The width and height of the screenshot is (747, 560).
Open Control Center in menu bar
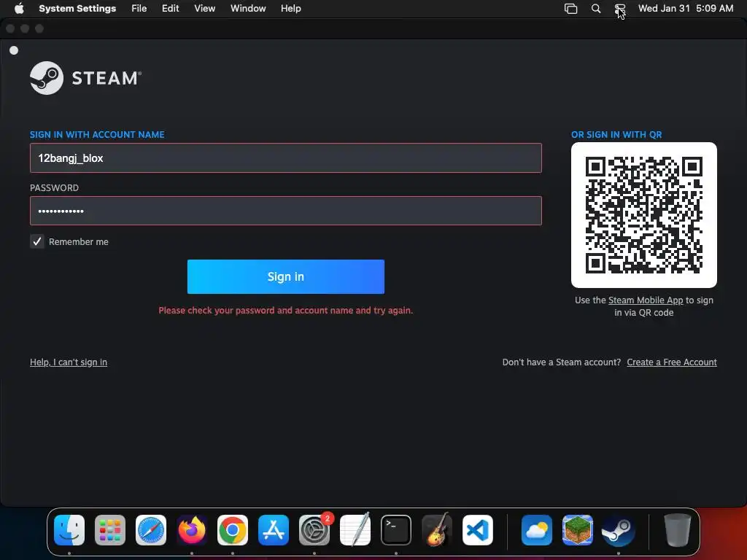coord(620,8)
